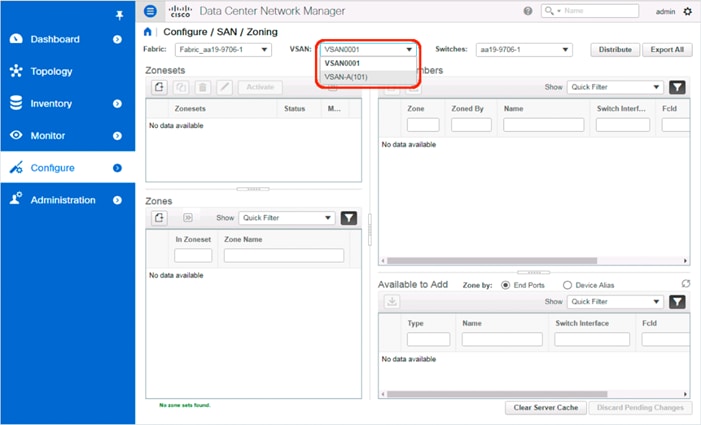Click the Topology nodes icon
701x425 pixels.
tap(16, 71)
